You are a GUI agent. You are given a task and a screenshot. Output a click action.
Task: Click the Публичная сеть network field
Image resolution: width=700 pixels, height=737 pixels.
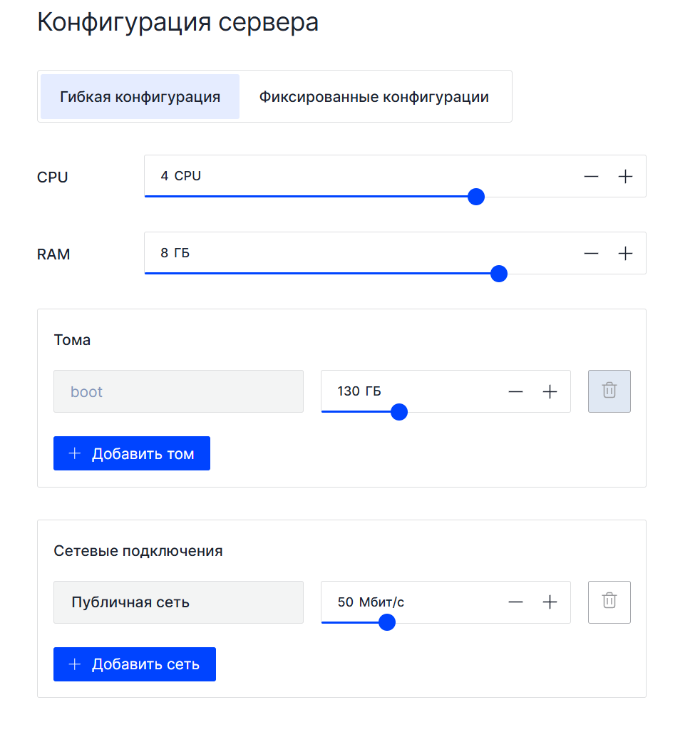179,602
